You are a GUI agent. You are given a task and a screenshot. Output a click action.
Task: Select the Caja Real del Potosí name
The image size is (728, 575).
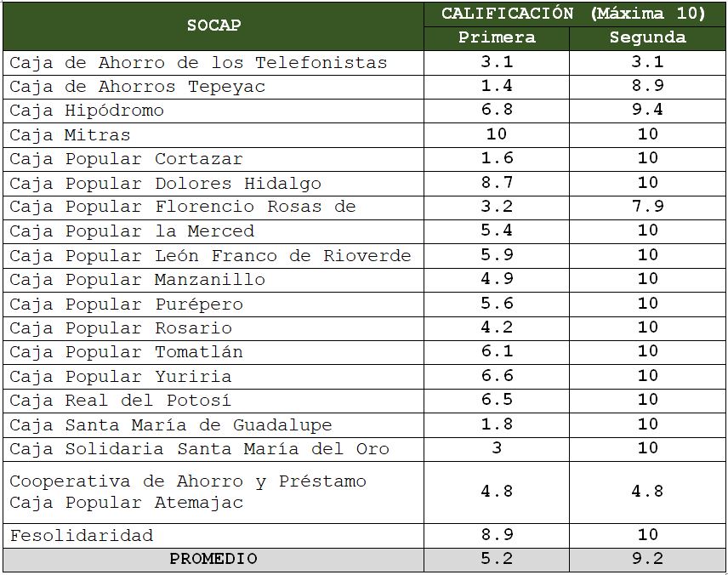121,400
